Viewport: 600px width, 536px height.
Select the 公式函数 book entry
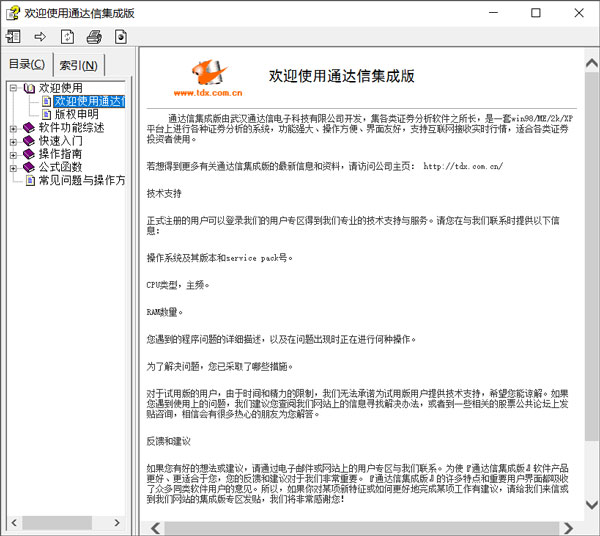click(x=60, y=167)
